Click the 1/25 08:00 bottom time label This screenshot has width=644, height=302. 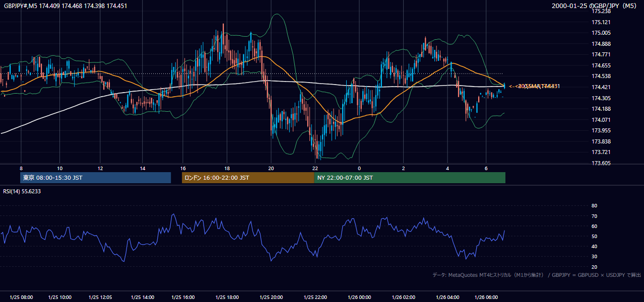[x=21, y=297]
